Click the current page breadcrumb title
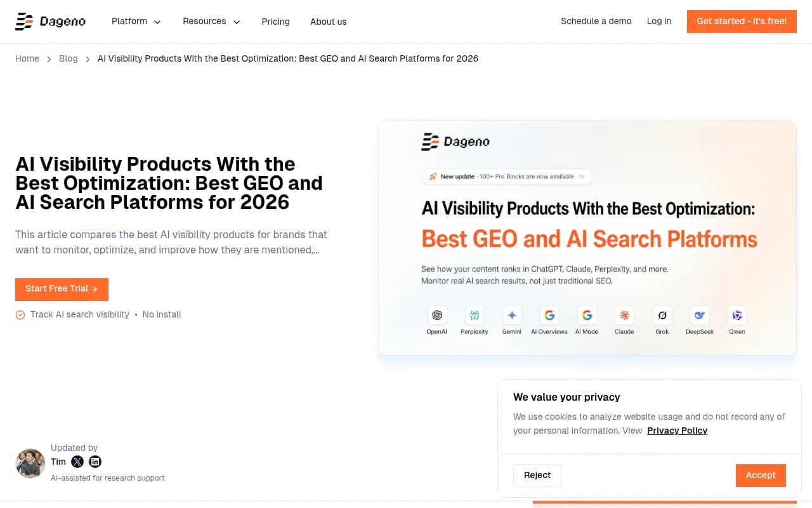Image resolution: width=812 pixels, height=508 pixels. click(288, 58)
